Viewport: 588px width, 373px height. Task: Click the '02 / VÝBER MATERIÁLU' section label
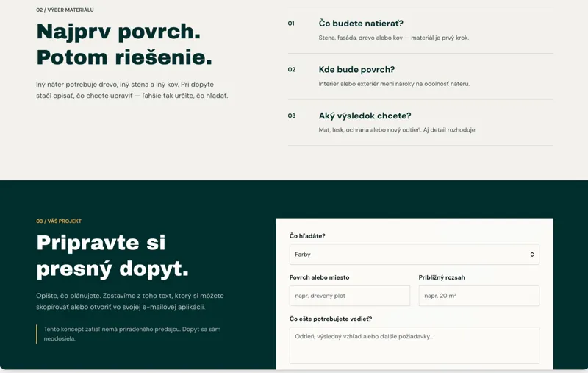point(65,10)
